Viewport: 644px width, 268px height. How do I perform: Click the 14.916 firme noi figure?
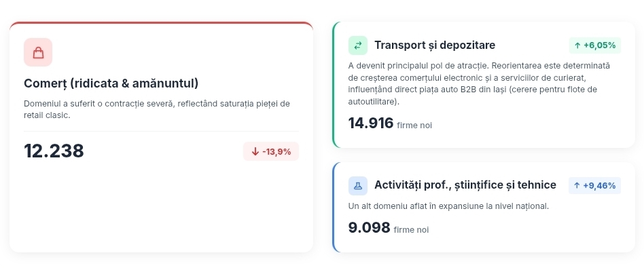[390, 123]
